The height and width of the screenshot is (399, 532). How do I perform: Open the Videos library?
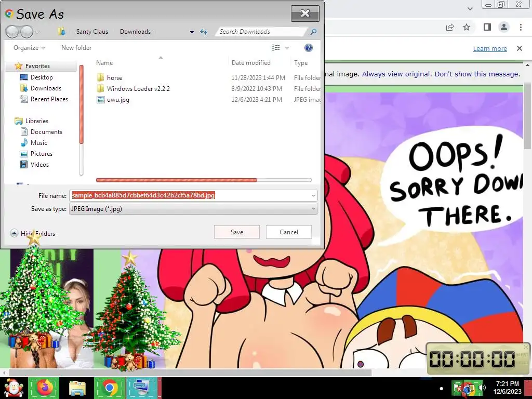pyautogui.click(x=39, y=165)
